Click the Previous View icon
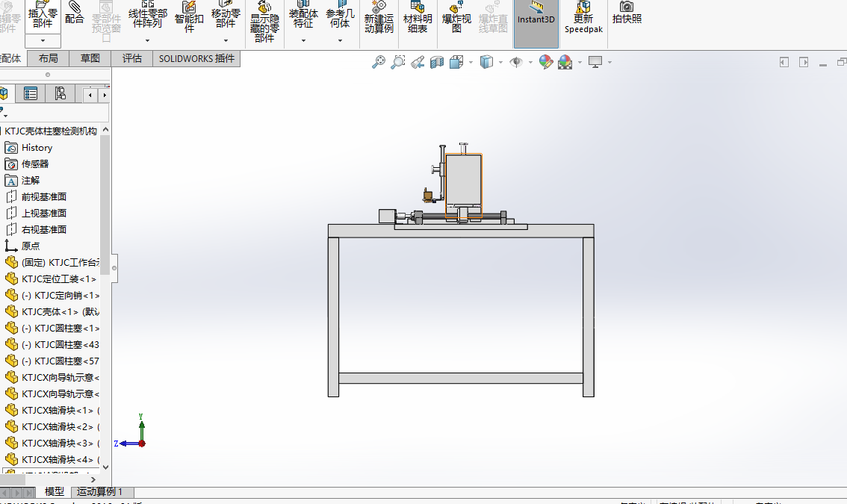The width and height of the screenshot is (847, 504). [418, 62]
